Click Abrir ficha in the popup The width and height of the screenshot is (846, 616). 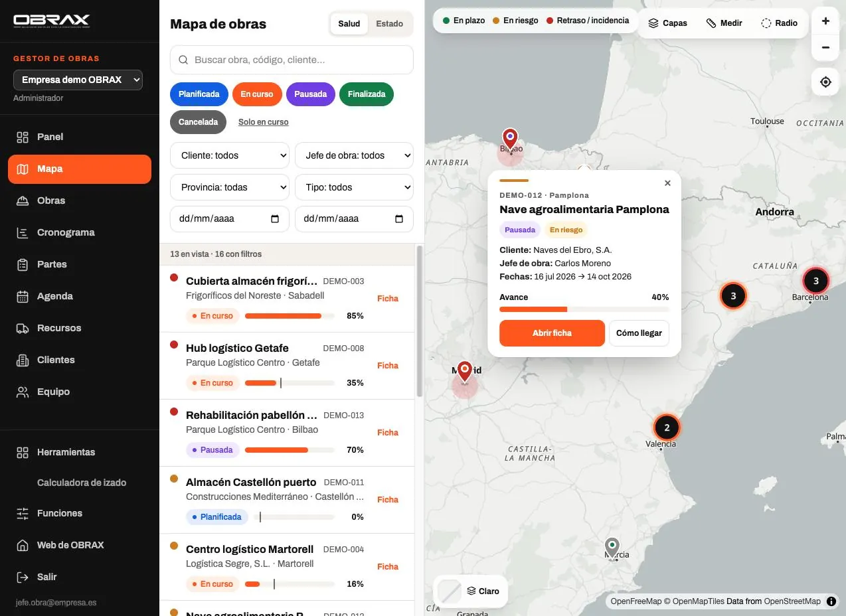552,333
